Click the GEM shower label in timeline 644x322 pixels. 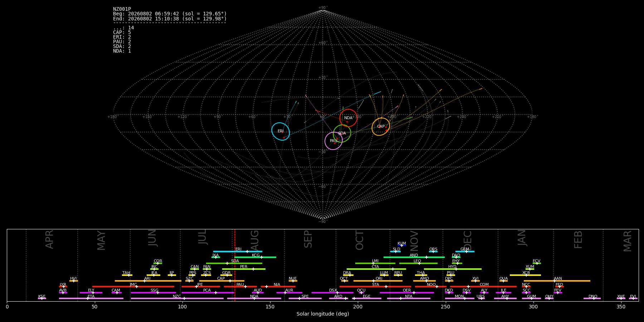click(465, 249)
